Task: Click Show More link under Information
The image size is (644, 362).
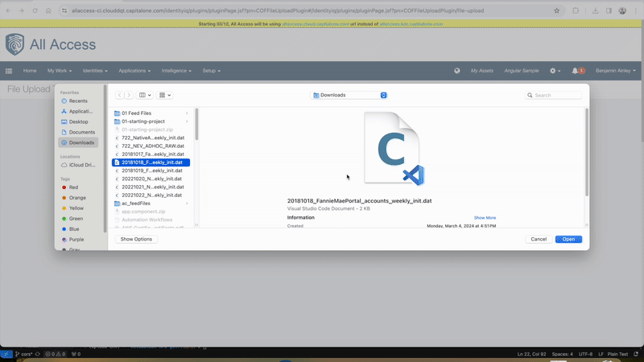Action: (485, 218)
